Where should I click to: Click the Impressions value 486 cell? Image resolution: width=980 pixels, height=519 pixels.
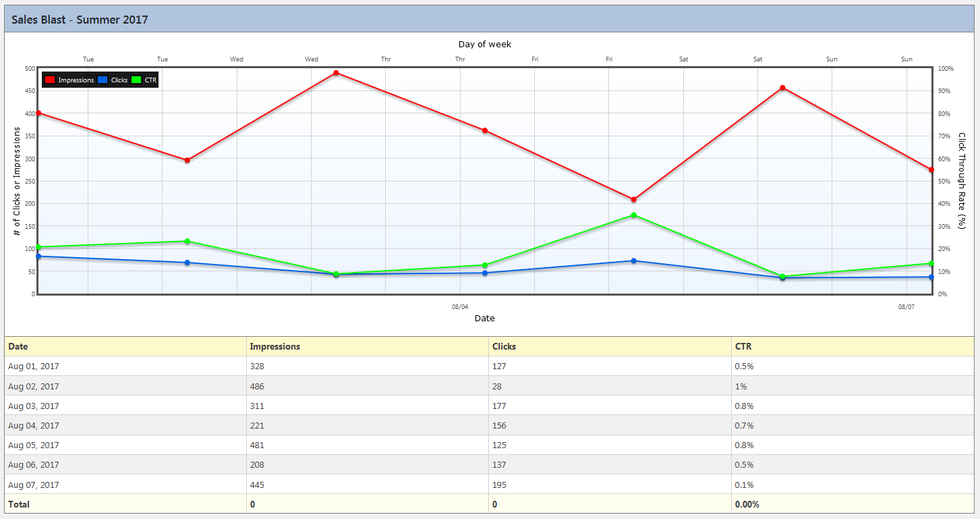[257, 387]
